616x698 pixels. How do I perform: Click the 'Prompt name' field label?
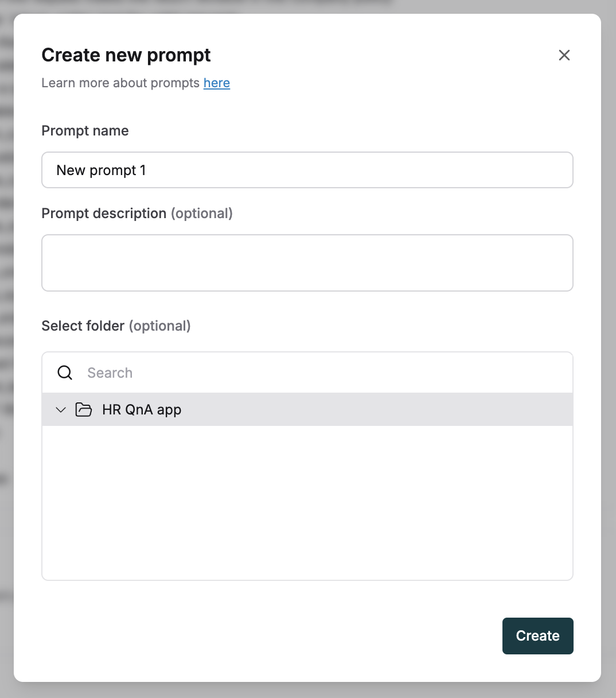tap(85, 131)
